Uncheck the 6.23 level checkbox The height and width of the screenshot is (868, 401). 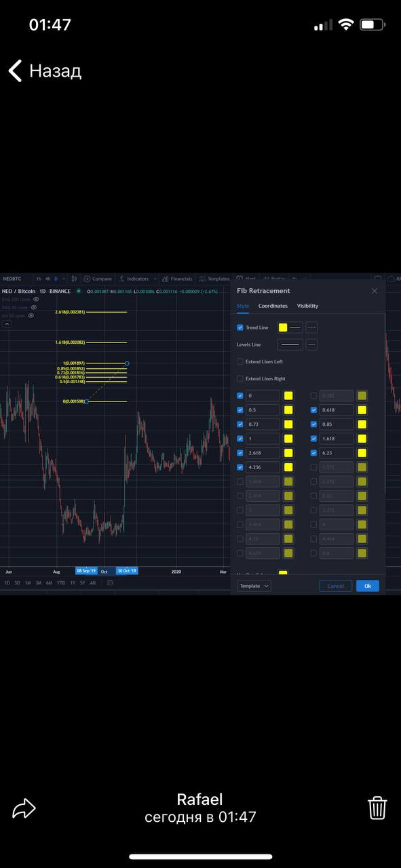313,452
